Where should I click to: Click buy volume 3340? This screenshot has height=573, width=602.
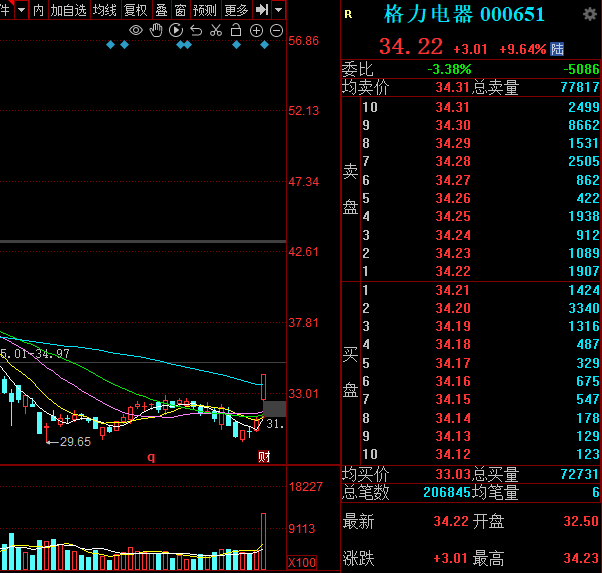tap(584, 308)
